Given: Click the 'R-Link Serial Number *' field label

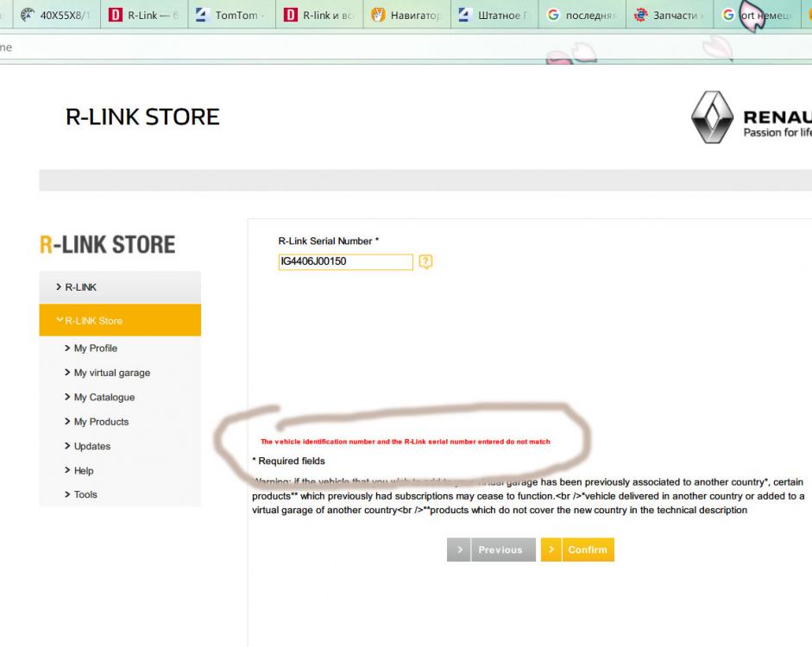Looking at the screenshot, I should tap(328, 242).
